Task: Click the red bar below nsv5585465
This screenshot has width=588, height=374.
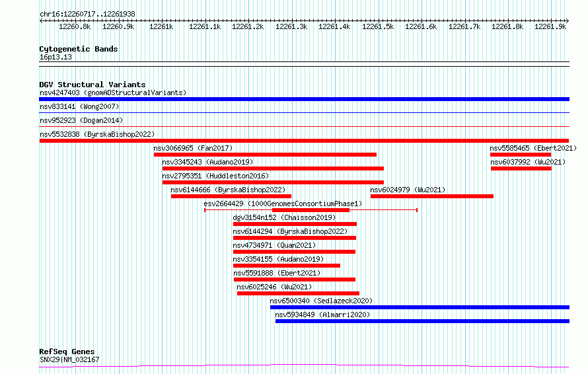Action: [521, 155]
